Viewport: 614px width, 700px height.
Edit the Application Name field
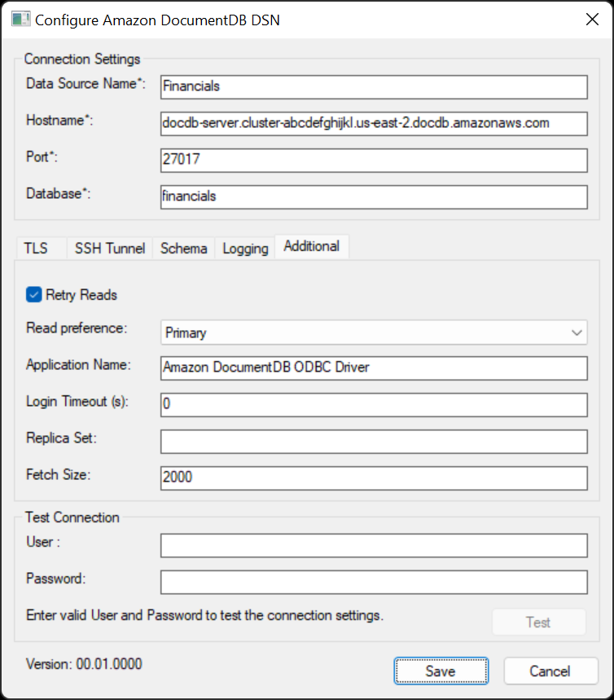(x=374, y=368)
